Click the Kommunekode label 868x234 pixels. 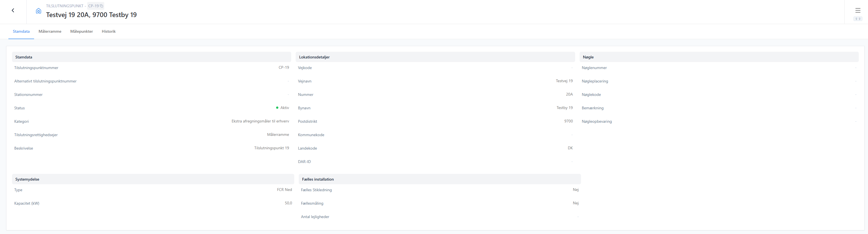(311, 135)
